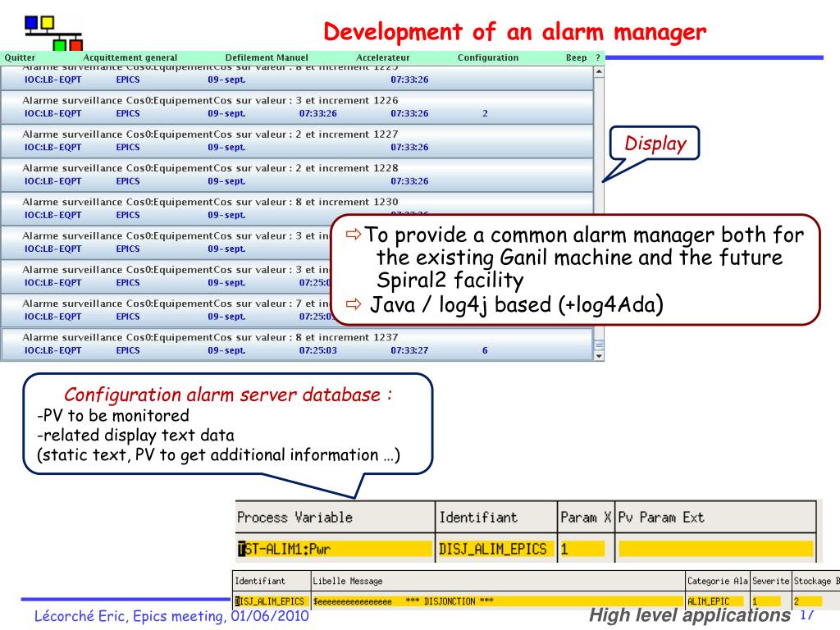840x630 pixels.
Task: Open the Accelerateur menu
Action: [383, 57]
